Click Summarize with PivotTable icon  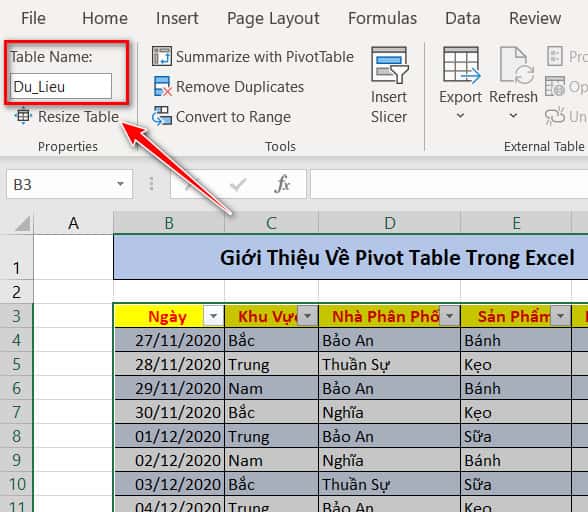pyautogui.click(x=162, y=56)
